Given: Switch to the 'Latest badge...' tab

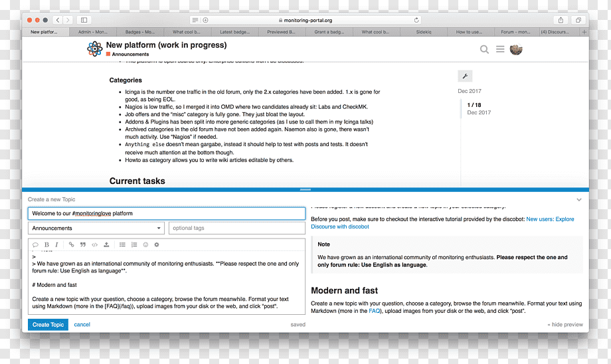Looking at the screenshot, I should (x=234, y=32).
